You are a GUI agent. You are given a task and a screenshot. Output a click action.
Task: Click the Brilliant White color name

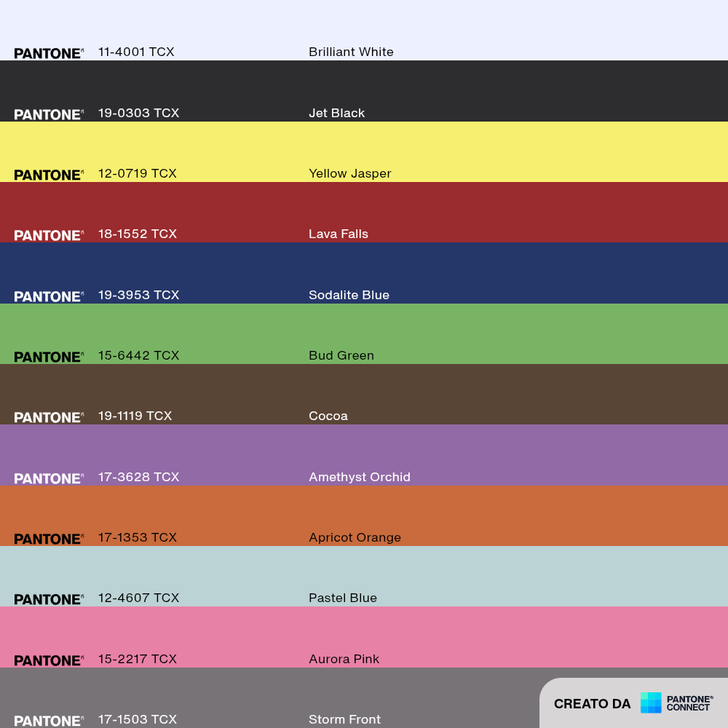(x=351, y=52)
